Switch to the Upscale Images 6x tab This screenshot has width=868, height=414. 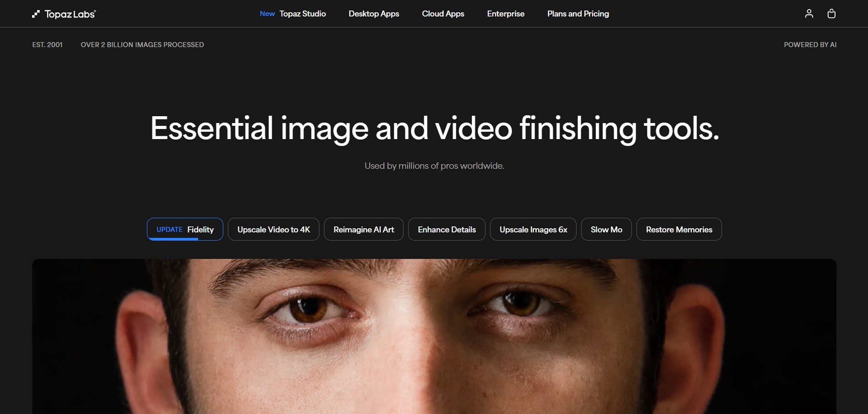533,229
